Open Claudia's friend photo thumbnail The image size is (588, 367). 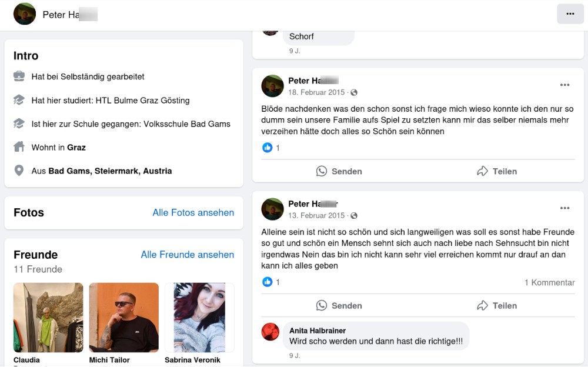(x=48, y=318)
